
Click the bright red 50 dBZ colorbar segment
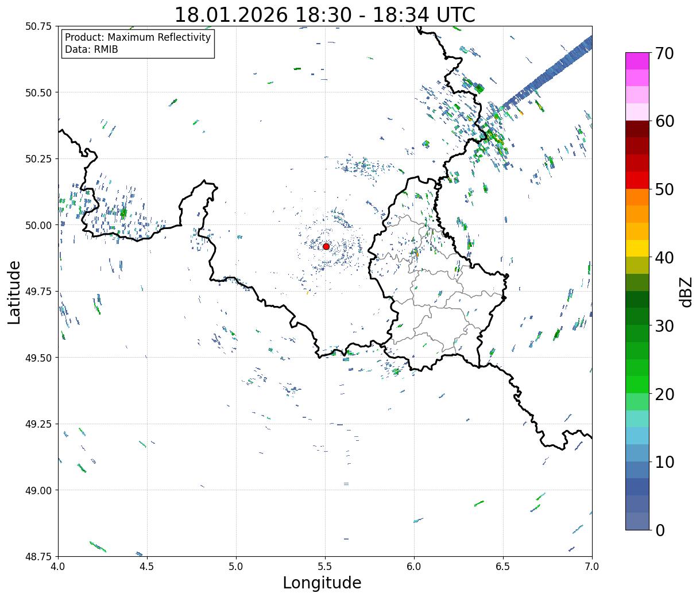[637, 180]
